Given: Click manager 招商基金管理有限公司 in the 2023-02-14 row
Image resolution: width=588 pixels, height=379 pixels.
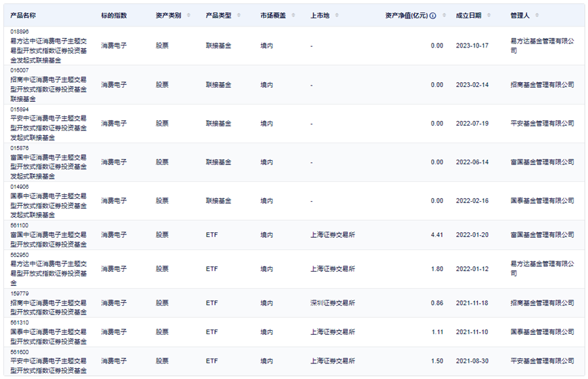Looking at the screenshot, I should click(542, 85).
